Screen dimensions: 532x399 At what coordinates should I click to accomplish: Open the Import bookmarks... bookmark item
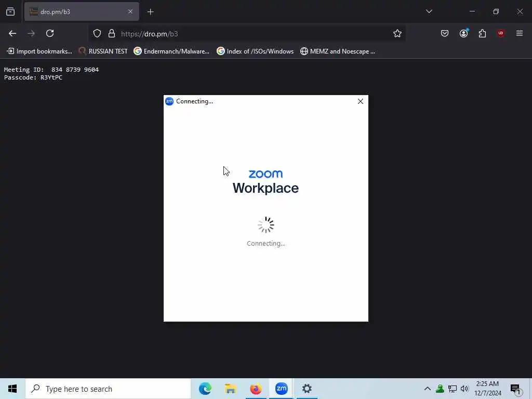coord(39,51)
